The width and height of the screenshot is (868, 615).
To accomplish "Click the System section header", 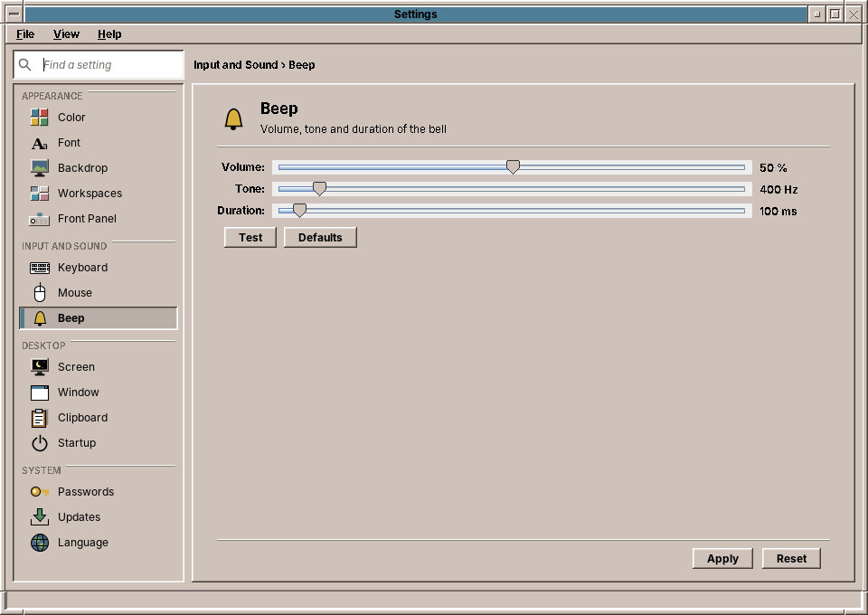I will pyautogui.click(x=42, y=470).
